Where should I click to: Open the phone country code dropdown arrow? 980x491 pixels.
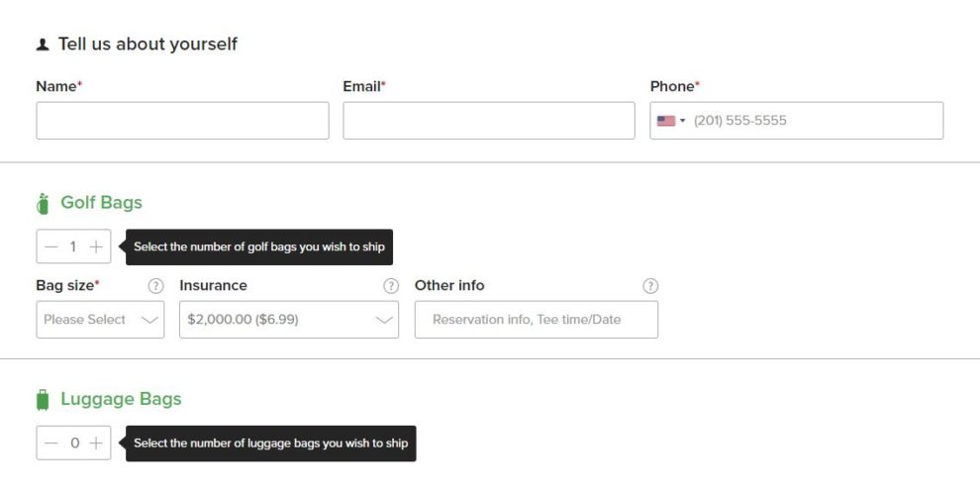point(682,121)
